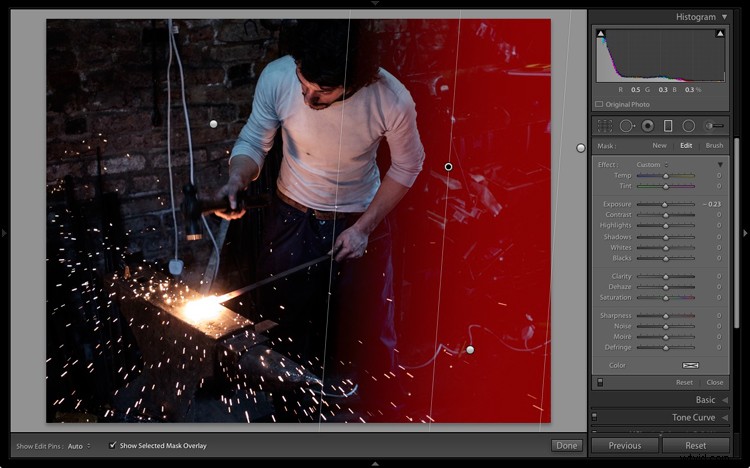The width and height of the screenshot is (750, 468).
Task: Click Close in the effect panel
Action: pyautogui.click(x=715, y=382)
